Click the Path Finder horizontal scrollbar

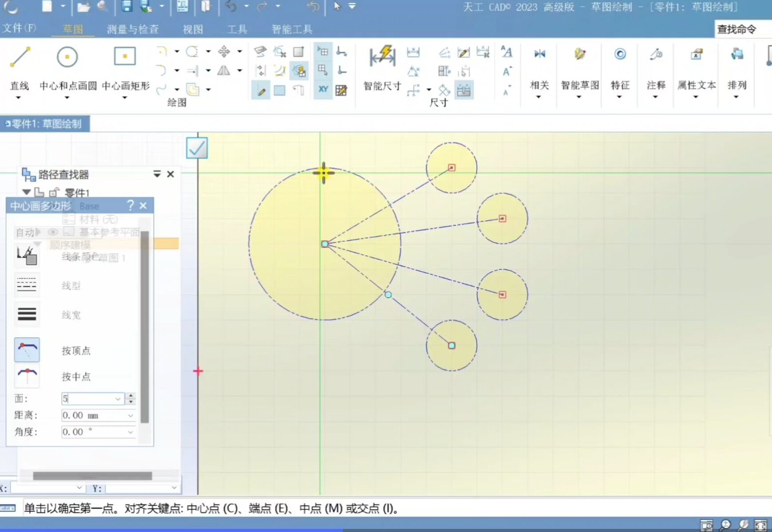pyautogui.click(x=92, y=476)
